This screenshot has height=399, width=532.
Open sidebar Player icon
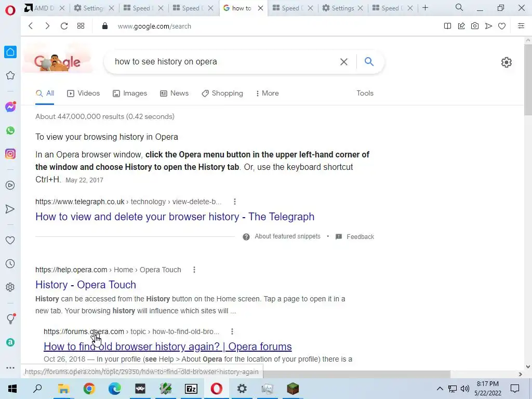[10, 185]
